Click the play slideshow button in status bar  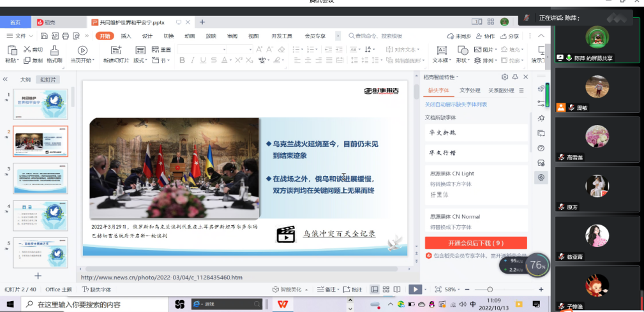tap(415, 289)
